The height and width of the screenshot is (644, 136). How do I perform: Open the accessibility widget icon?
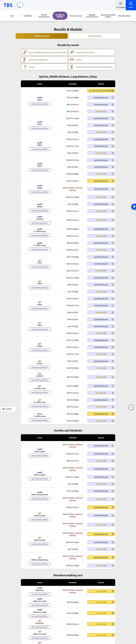[x=134, y=207]
